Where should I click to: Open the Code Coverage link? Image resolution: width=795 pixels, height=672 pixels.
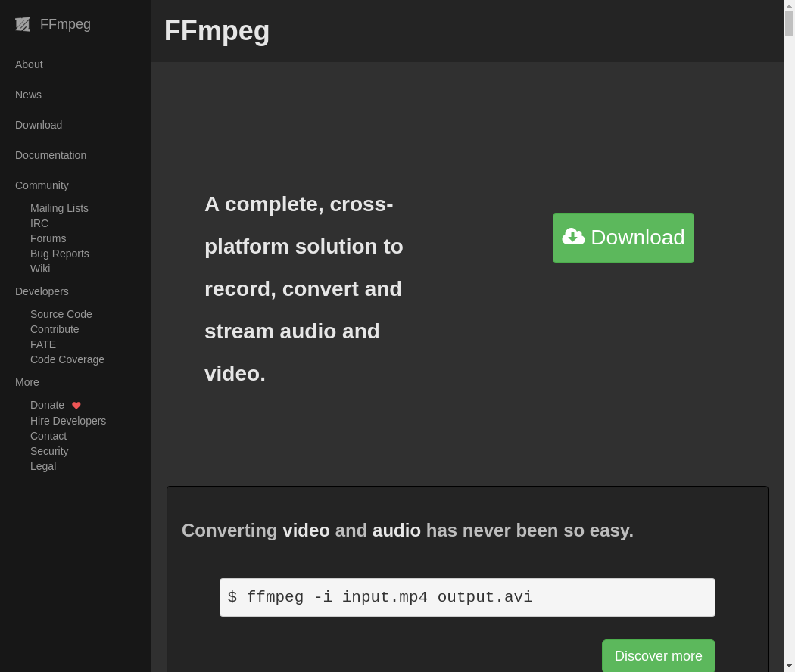[67, 359]
